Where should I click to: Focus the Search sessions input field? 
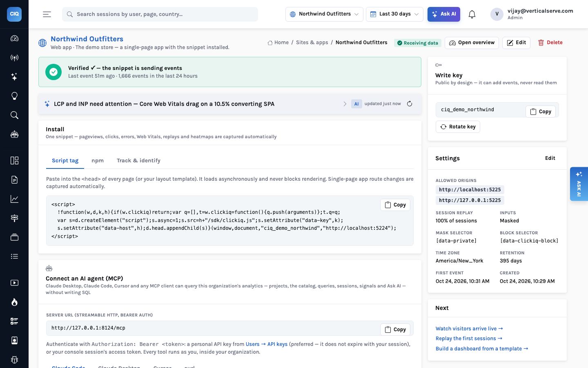coord(160,14)
